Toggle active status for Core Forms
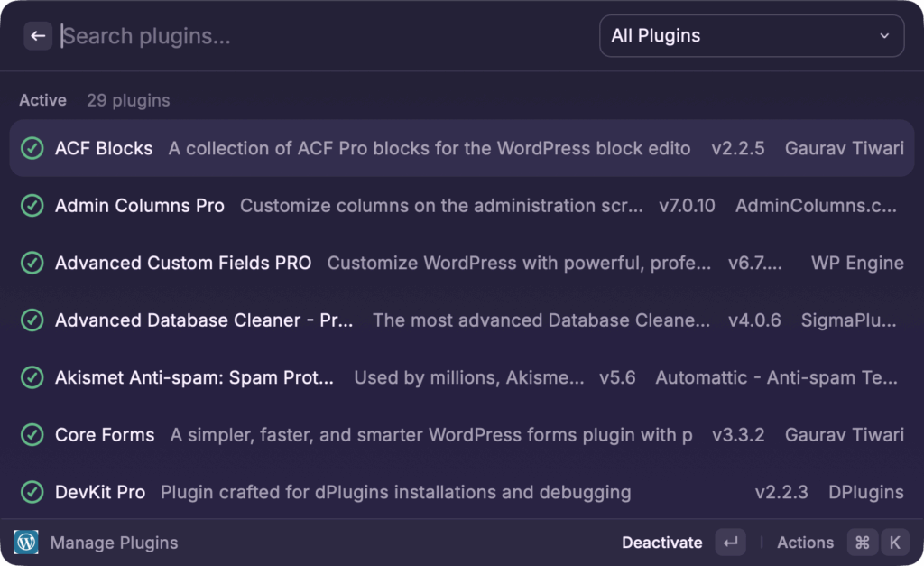Screen dimensions: 924x566 click(x=32, y=434)
